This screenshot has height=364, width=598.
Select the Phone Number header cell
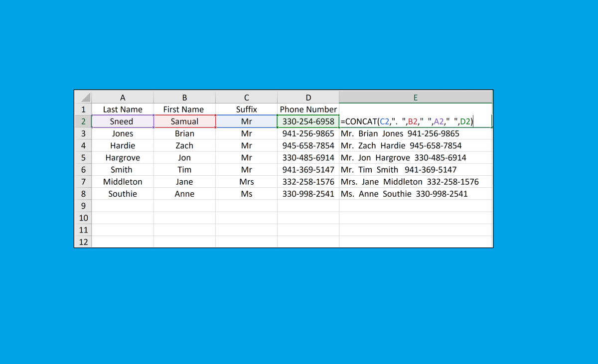(308, 109)
